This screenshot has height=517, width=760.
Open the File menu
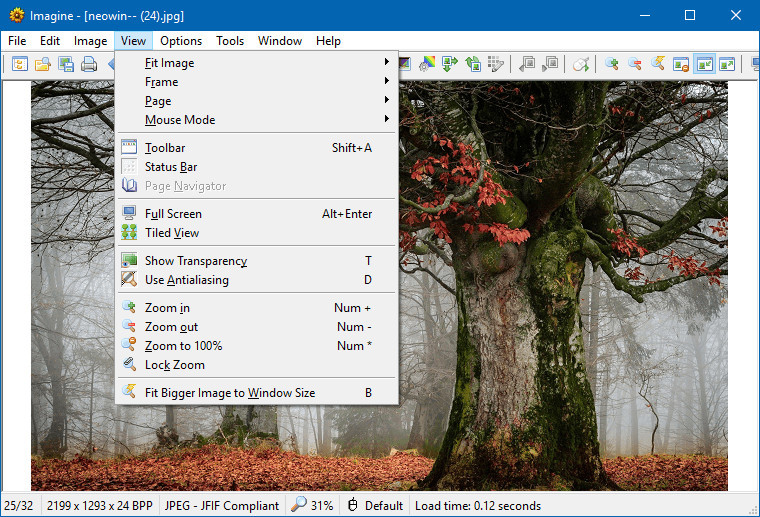coord(17,41)
